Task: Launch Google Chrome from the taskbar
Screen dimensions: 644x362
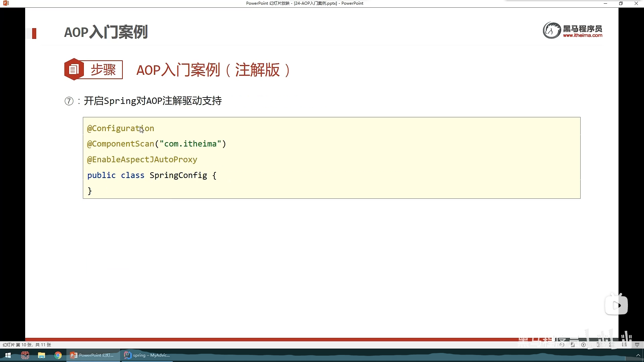Action: tap(58, 355)
